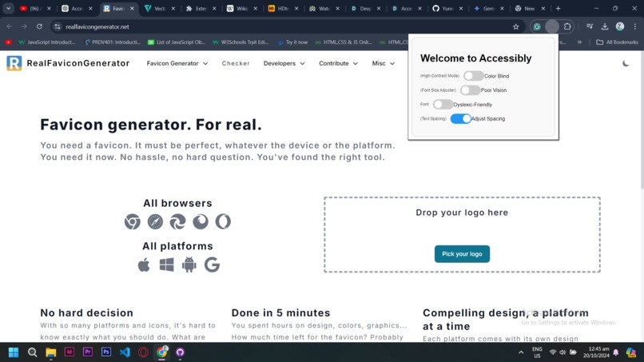View site information icon in address bar
This screenshot has width=644, height=362.
tap(58, 26)
